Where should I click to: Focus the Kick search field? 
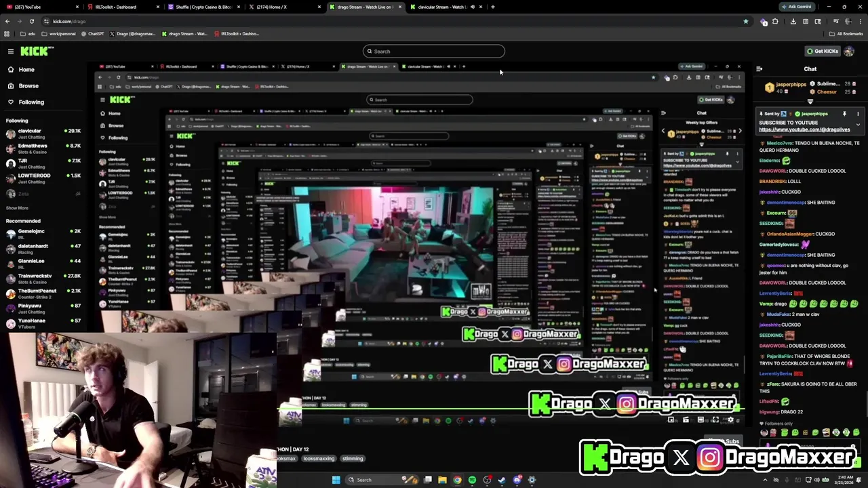click(434, 52)
